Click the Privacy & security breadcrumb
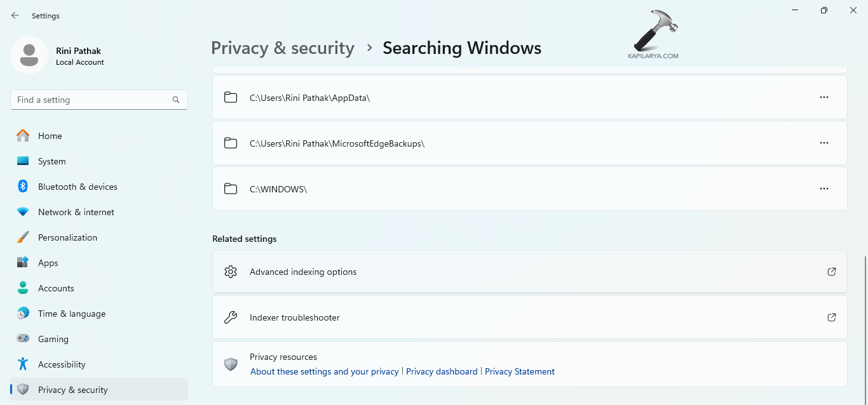The image size is (868, 405). (x=282, y=48)
